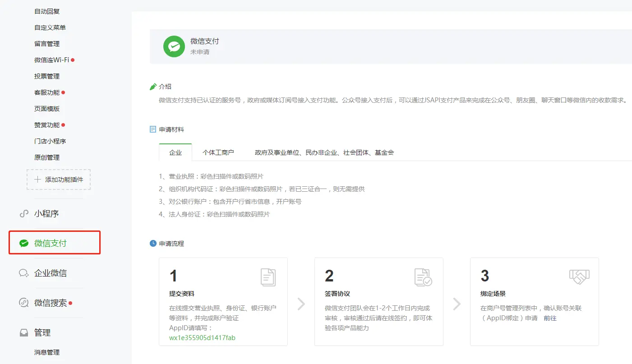Click the 营业执照 requirement line
The image size is (632, 364).
211,176
